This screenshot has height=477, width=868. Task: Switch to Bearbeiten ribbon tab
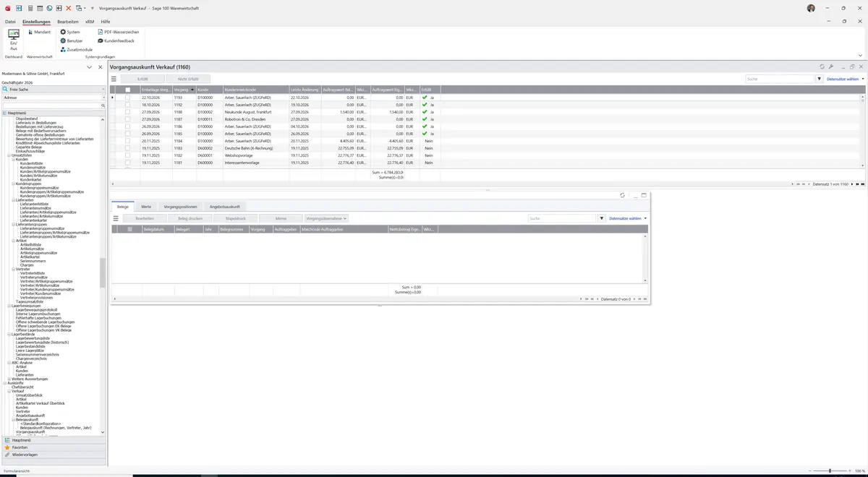pyautogui.click(x=68, y=22)
